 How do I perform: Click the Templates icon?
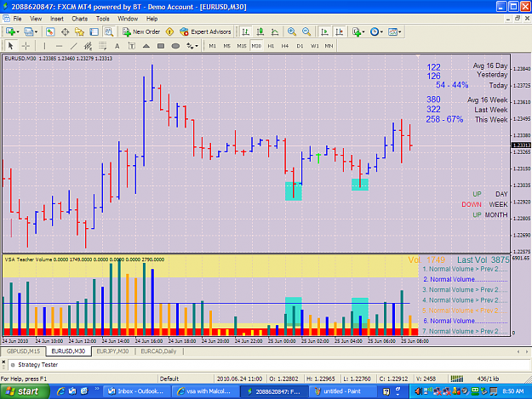point(392,31)
